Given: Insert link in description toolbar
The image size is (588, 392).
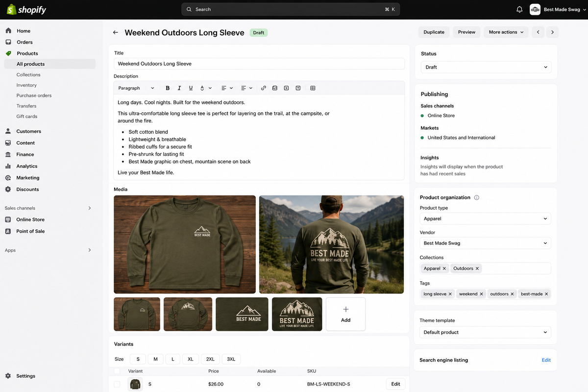Looking at the screenshot, I should pyautogui.click(x=263, y=88).
